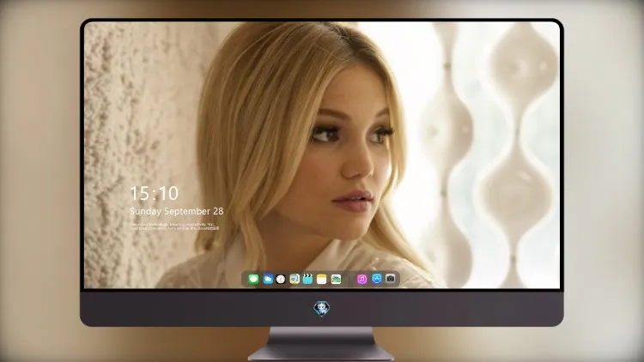Open the Camera app in dock

[391, 279]
